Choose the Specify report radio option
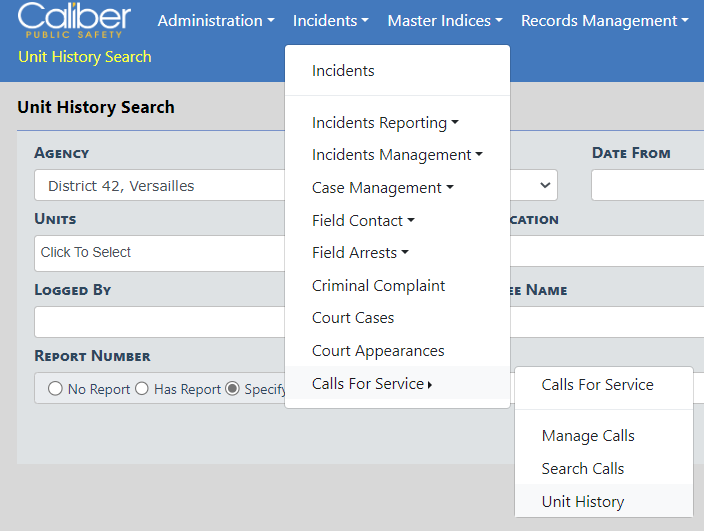 [232, 389]
